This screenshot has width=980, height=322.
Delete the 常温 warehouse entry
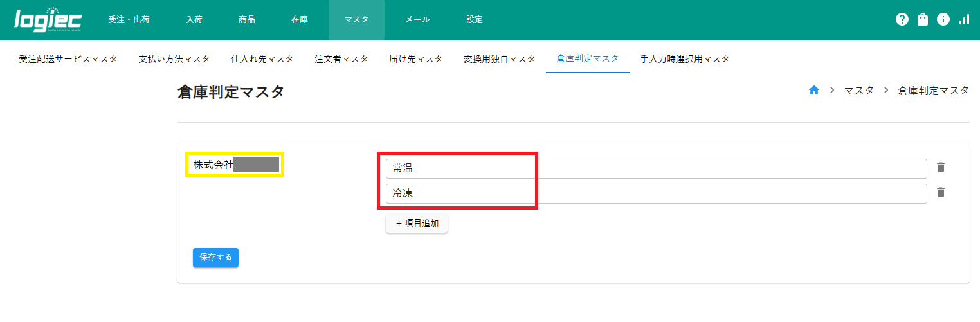coord(941,168)
